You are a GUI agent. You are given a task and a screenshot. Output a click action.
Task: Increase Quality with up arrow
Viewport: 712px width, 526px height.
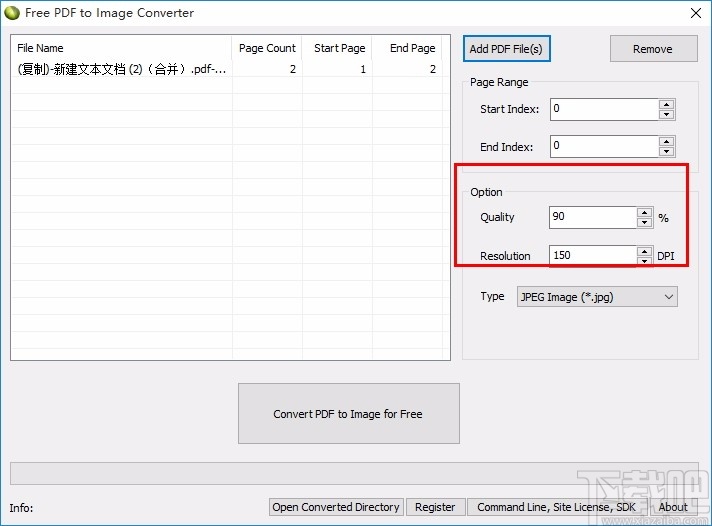644,212
